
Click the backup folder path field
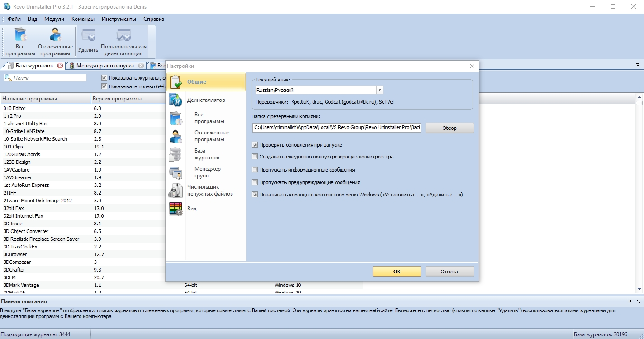(336, 128)
